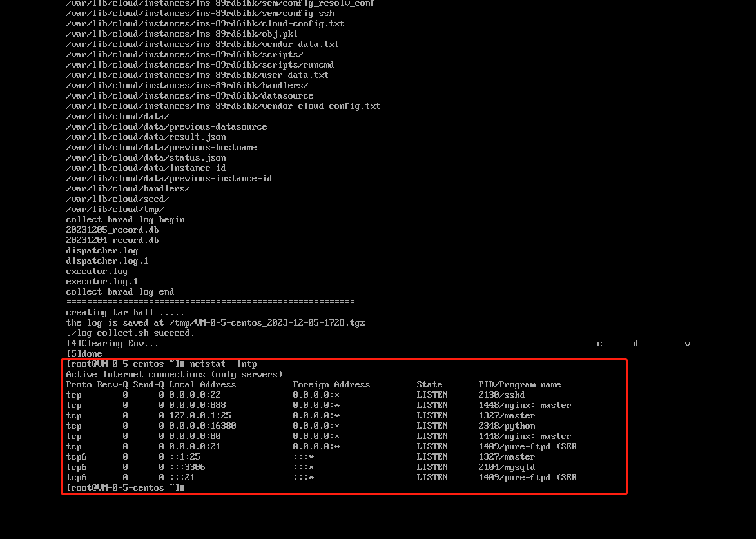This screenshot has width=756, height=539.
Task: Click the '0.0.0.0:22' local address
Action: point(195,395)
